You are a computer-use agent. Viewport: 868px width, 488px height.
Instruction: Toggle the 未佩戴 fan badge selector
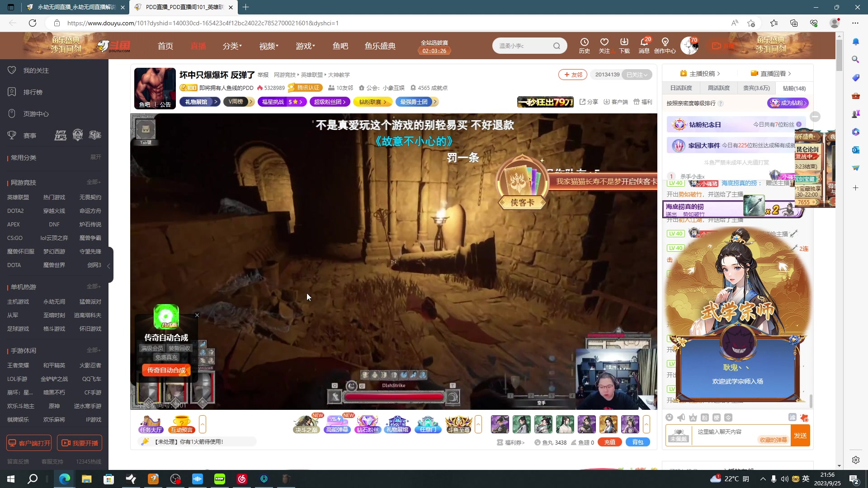(679, 436)
